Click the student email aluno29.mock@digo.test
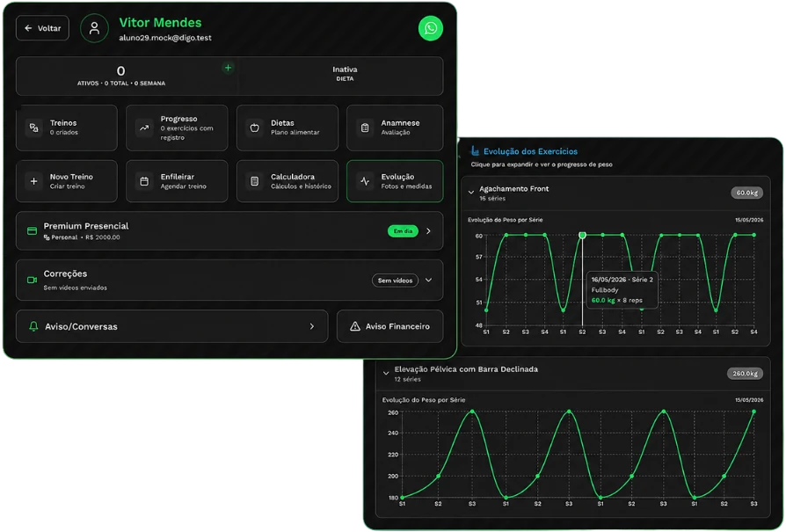Screen dimensions: 786x532 pyautogui.click(x=165, y=38)
